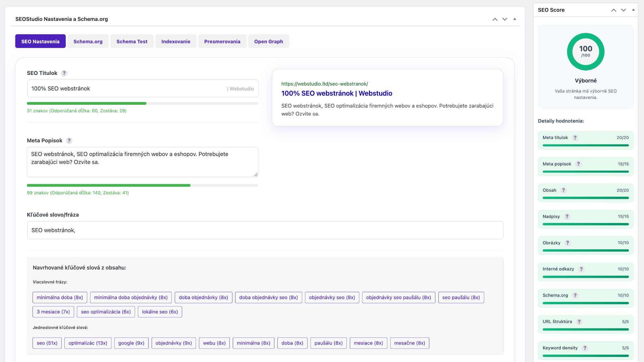The image size is (644, 362).
Task: Open the Presmerovania tab
Action: (222, 41)
